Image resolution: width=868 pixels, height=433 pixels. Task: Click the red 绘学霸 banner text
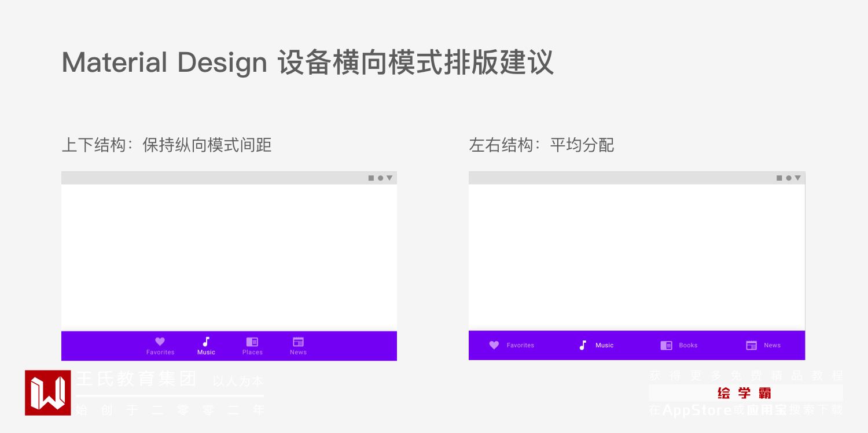pos(744,394)
